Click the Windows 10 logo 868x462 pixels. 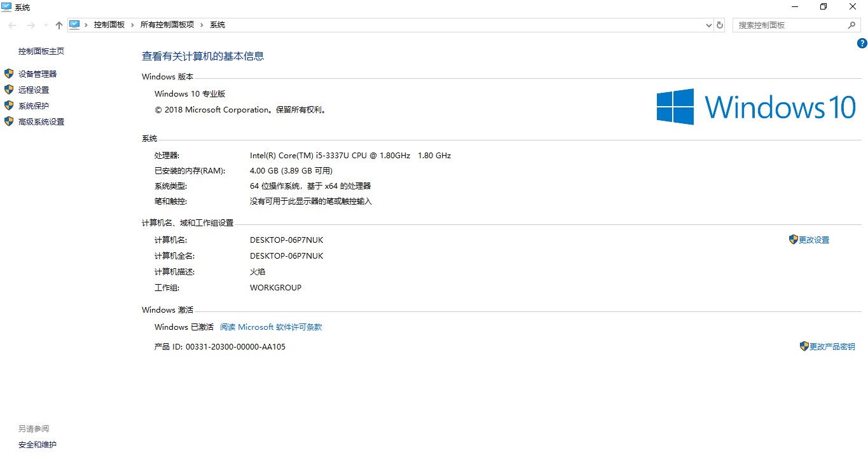pos(756,107)
